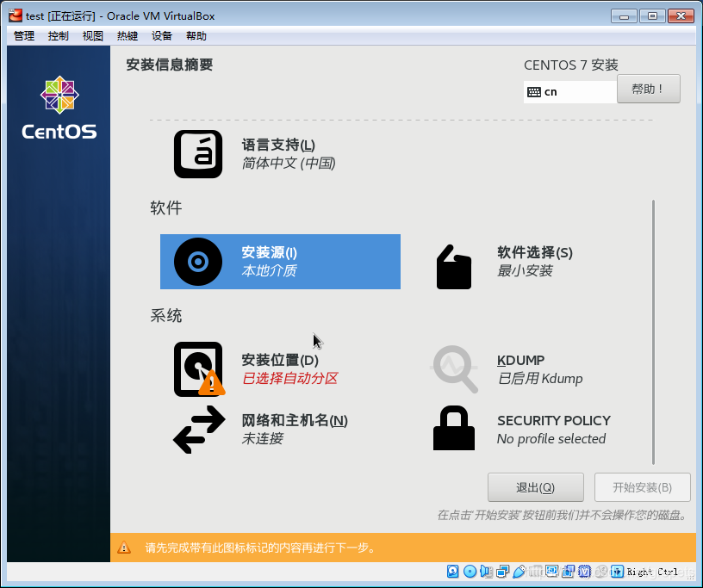The image size is (703, 588).
Task: Open the 管理 menu
Action: [24, 36]
